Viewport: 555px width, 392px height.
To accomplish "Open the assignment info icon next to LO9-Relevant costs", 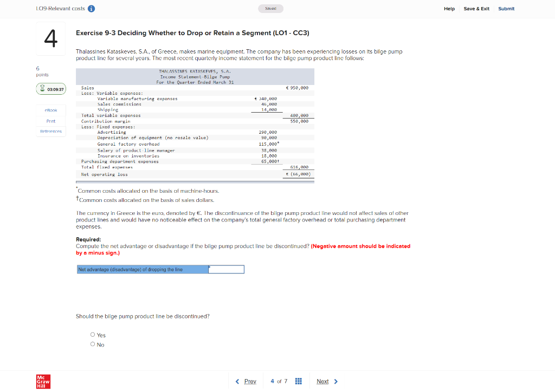I will pos(91,9).
